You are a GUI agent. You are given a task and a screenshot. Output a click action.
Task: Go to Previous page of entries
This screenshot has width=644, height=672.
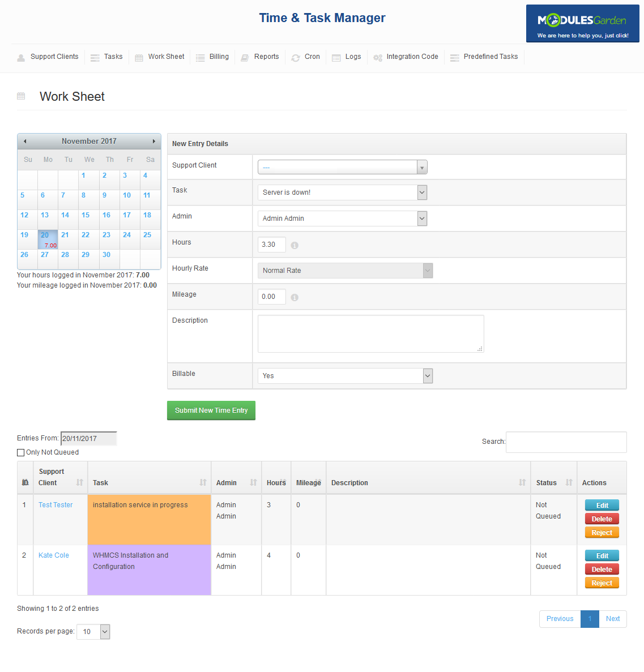click(560, 619)
